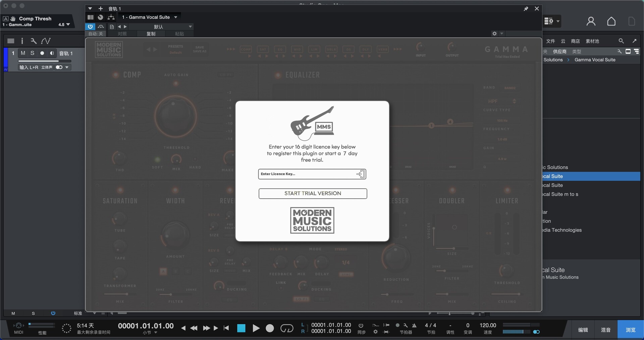
Task: Open the Comp Thresh parameter dropdown
Action: [x=68, y=24]
